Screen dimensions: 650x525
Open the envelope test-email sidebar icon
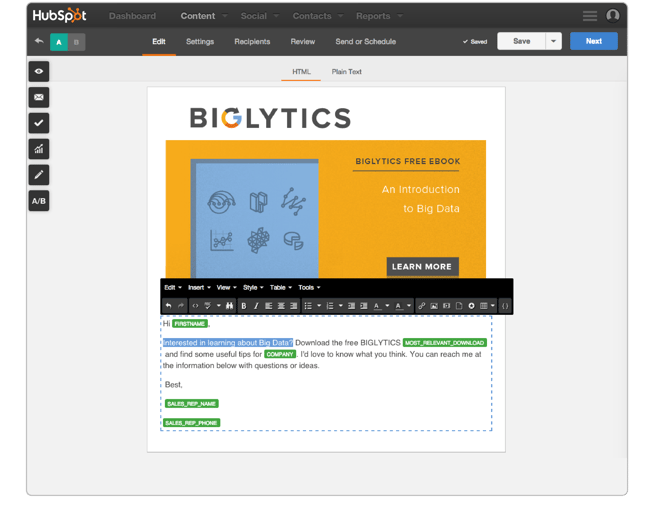tap(39, 97)
